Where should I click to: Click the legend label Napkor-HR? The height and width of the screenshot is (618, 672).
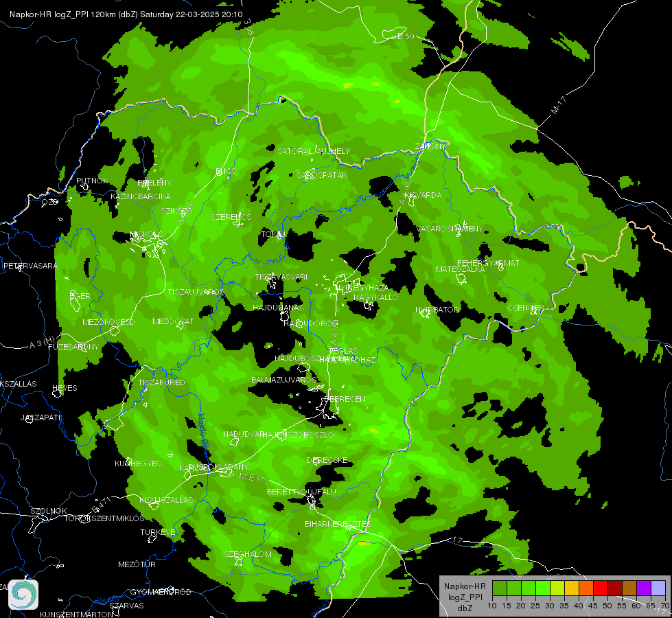click(x=465, y=586)
